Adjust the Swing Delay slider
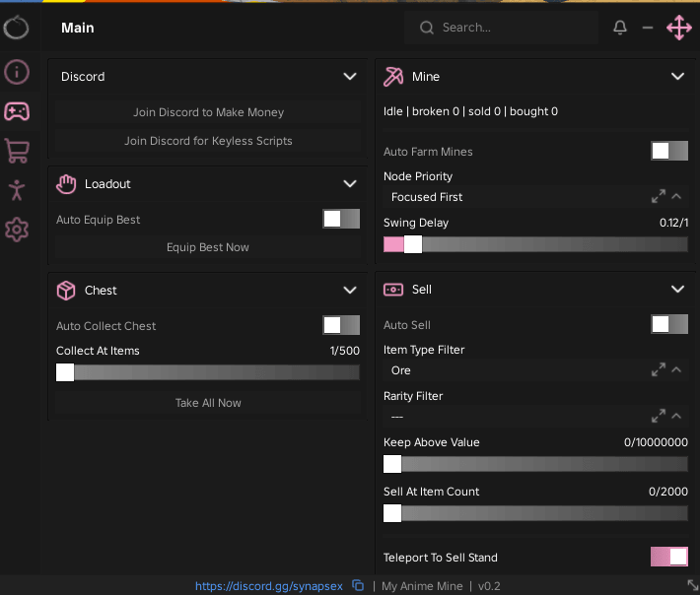This screenshot has width=700, height=595. tap(535, 244)
